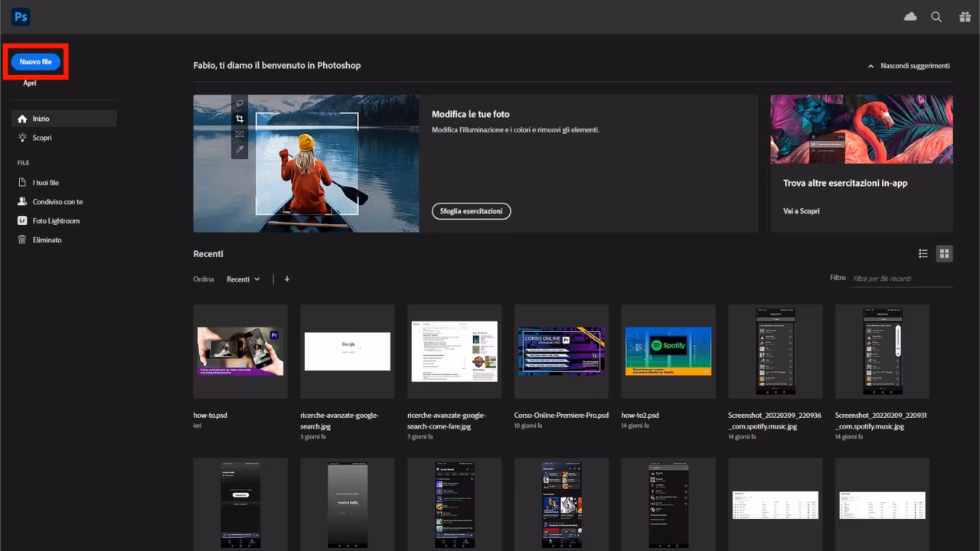Screen dimensions: 980x551
Task: Switch to the Scopri section
Action: [x=41, y=138]
